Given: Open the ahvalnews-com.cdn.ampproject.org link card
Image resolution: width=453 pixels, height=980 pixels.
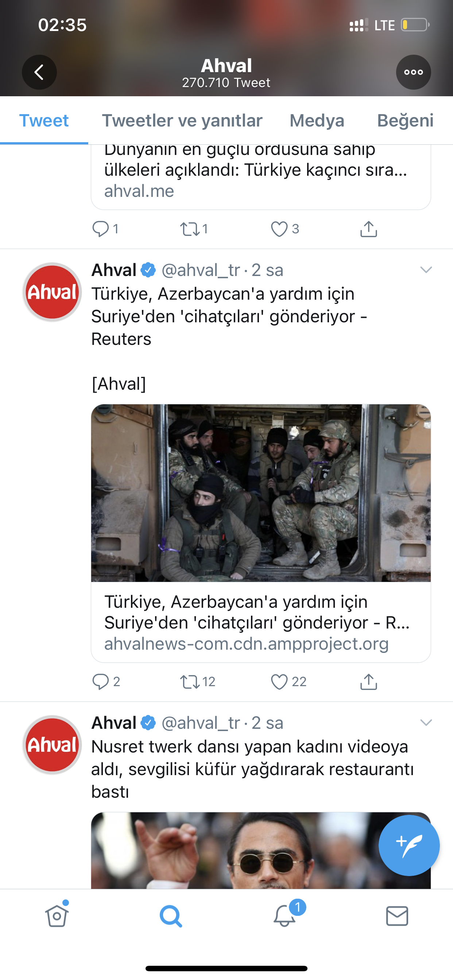Looking at the screenshot, I should click(261, 622).
